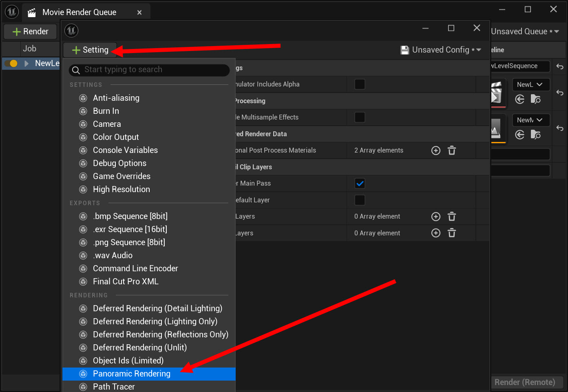Viewport: 568px width, 392px height.
Task: Add the .bmp Sequence [8bit] export
Action: coord(149,216)
